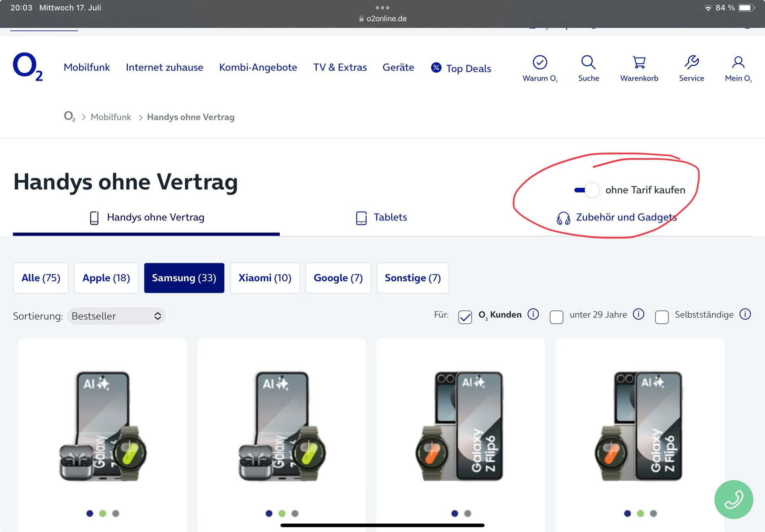Select green color on first product
765x532 pixels.
coord(102,513)
